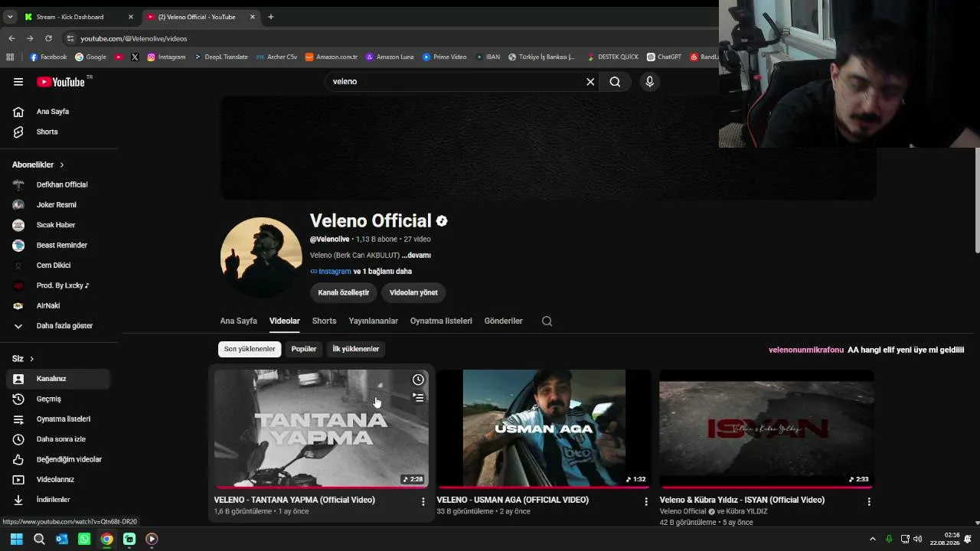Open WhatsApp from the taskbar
This screenshot has height=551, width=980.
pos(84,539)
